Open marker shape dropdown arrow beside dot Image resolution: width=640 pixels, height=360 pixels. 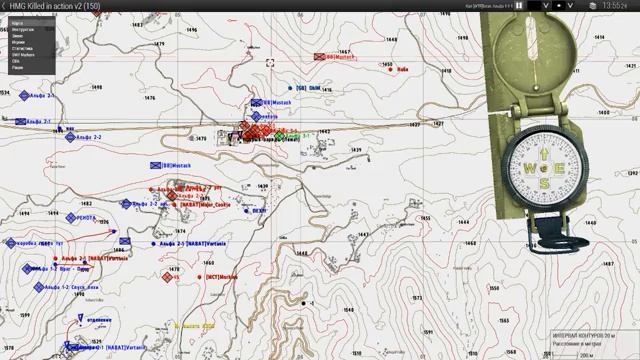pos(570,6)
